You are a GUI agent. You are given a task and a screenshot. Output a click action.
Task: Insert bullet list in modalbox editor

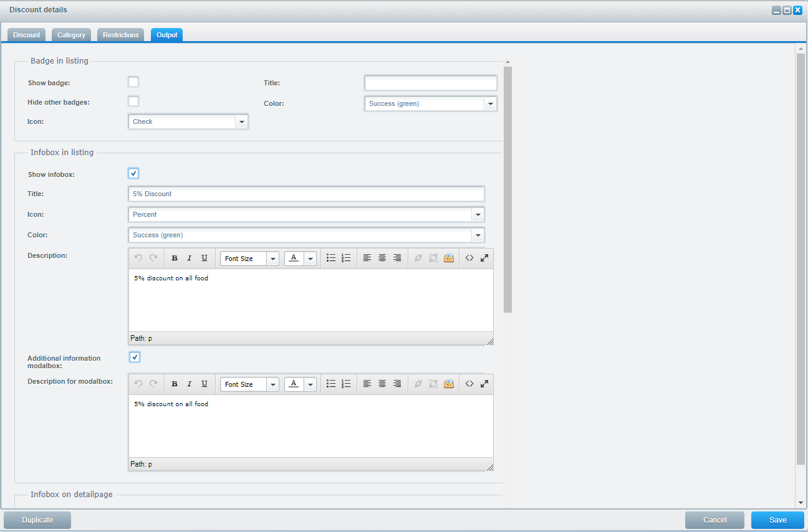tap(331, 384)
